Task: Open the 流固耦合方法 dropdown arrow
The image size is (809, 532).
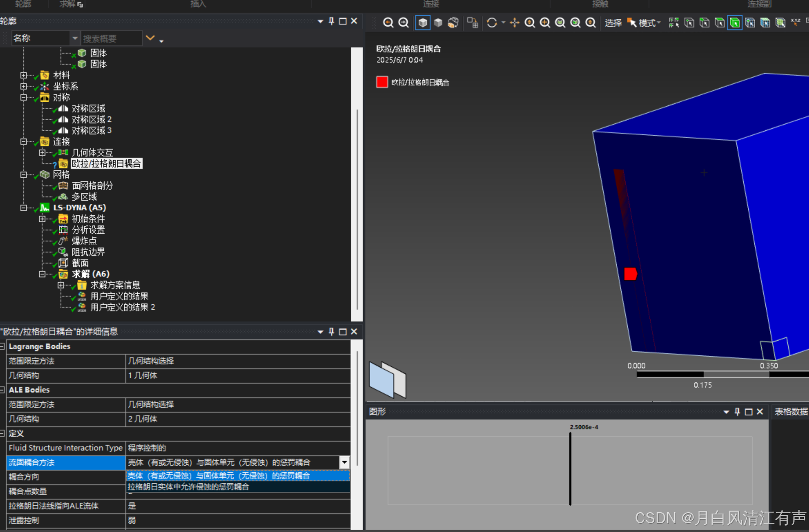Action: click(x=344, y=463)
